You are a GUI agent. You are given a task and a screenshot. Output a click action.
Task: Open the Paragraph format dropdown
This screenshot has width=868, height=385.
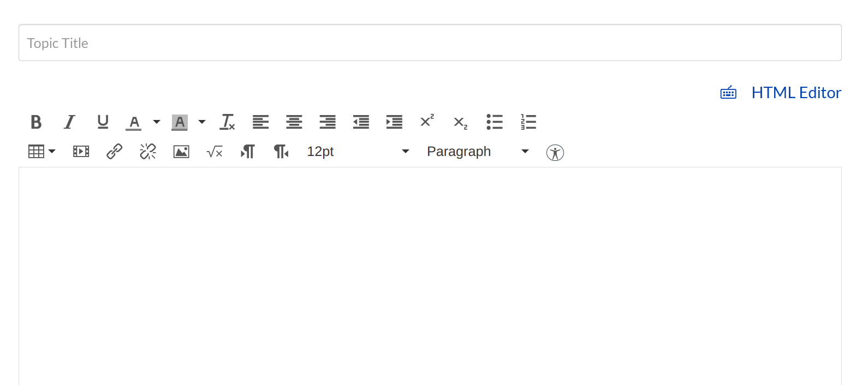click(x=478, y=152)
